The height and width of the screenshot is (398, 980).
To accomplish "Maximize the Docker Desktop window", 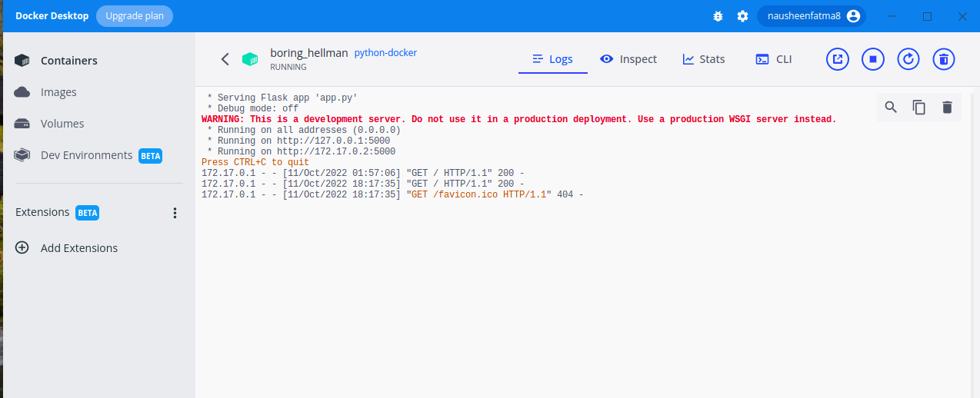I will [928, 16].
